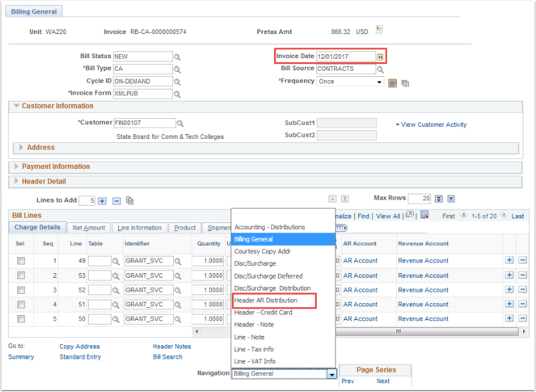
Task: Show previous rows with the left arrow near First
Action: click(x=463, y=215)
